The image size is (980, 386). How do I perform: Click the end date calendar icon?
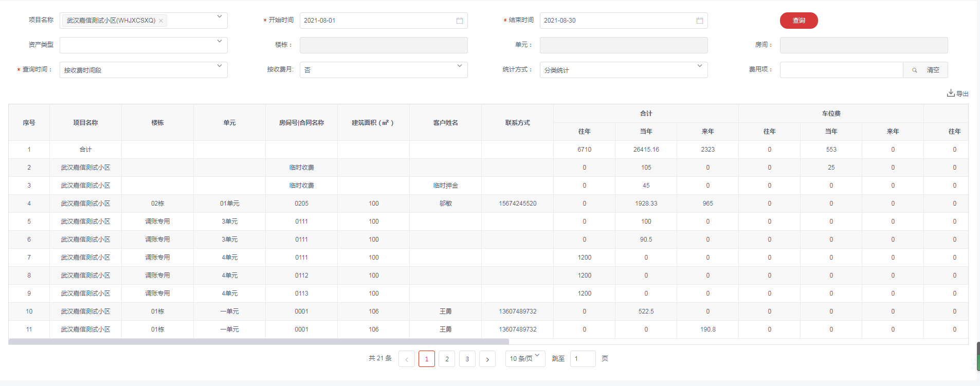(699, 21)
